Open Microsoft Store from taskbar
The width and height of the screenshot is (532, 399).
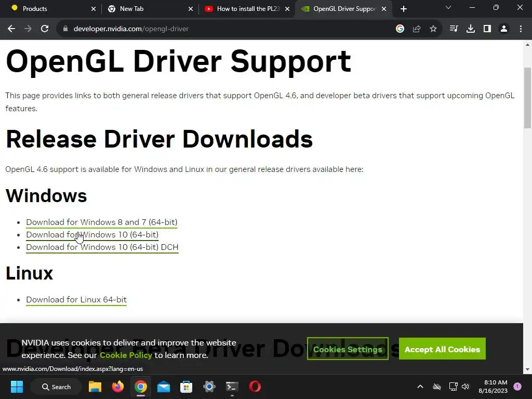click(187, 387)
